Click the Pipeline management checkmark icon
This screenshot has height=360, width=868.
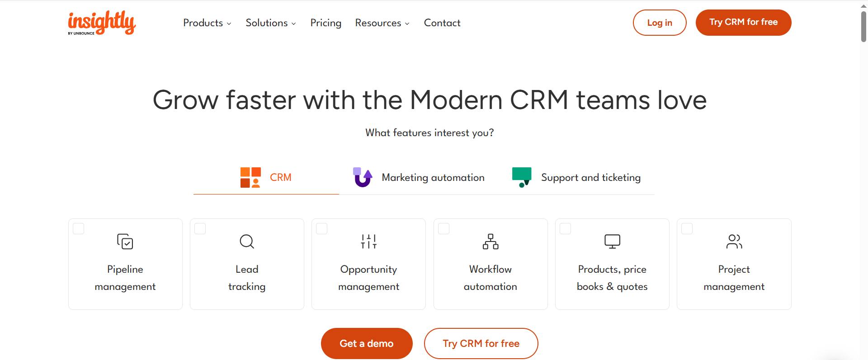pos(125,242)
